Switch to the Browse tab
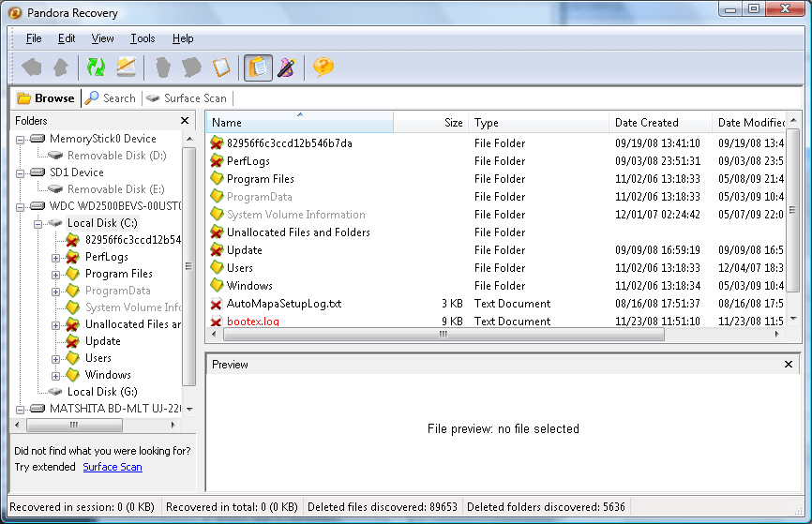The width and height of the screenshot is (812, 524). coord(46,97)
